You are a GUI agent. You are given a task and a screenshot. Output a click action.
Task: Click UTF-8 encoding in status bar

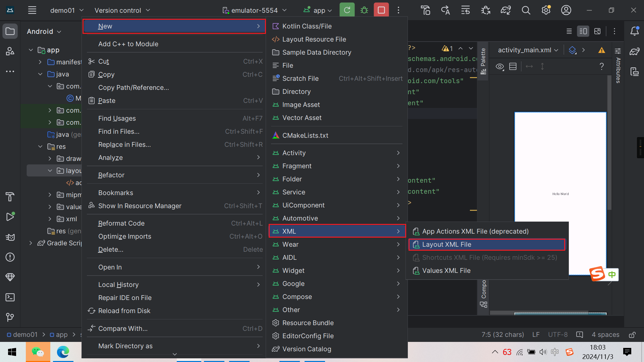click(557, 335)
